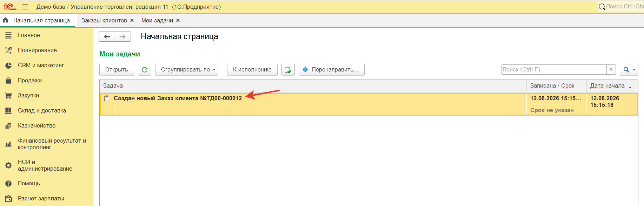
Task: Click the НСИ и администрирование gear icon
Action: 8,165
